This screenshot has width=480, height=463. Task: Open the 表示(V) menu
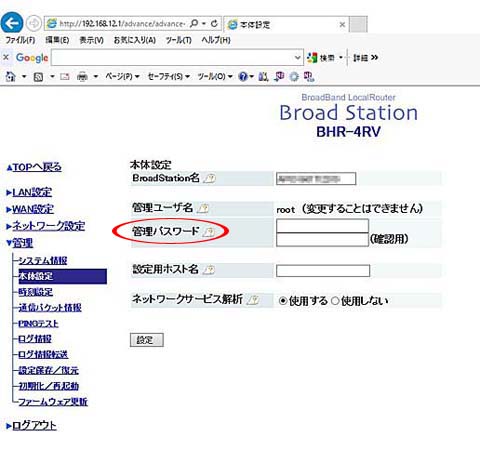pyautogui.click(x=91, y=40)
